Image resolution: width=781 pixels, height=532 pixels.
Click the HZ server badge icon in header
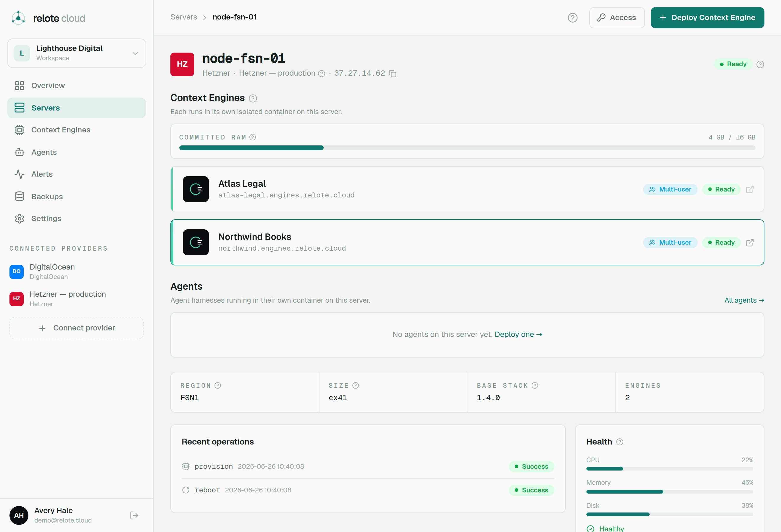pos(182,64)
